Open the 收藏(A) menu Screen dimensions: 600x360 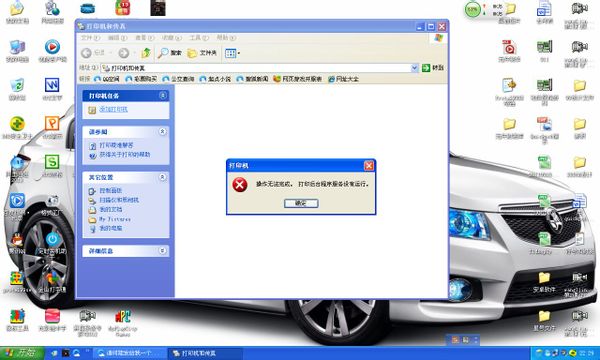171,37
